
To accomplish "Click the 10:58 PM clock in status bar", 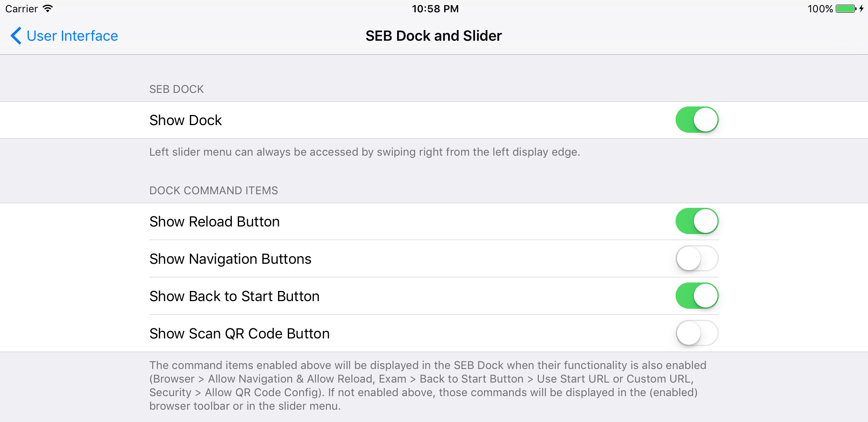I will point(435,8).
